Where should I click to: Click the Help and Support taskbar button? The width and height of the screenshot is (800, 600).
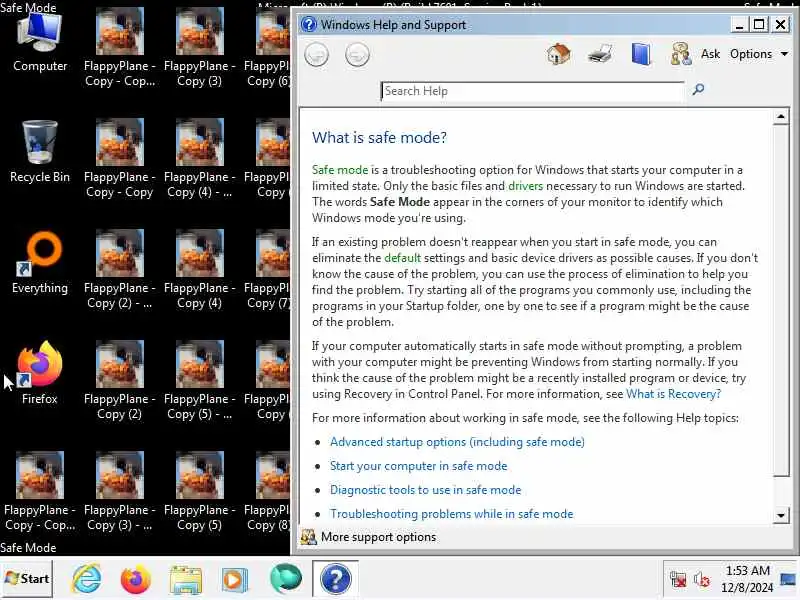(335, 579)
